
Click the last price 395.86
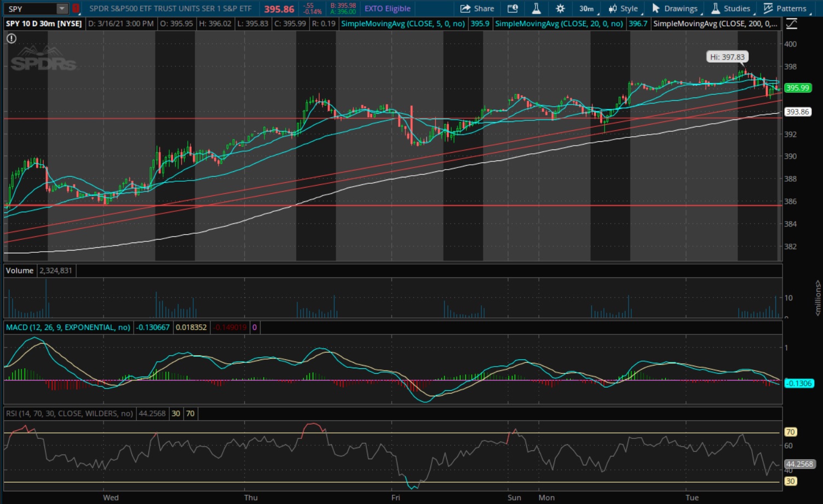point(279,9)
